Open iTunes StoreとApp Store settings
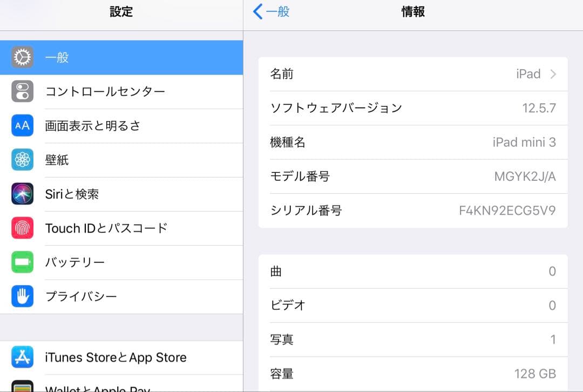The image size is (583, 392). coord(121,357)
